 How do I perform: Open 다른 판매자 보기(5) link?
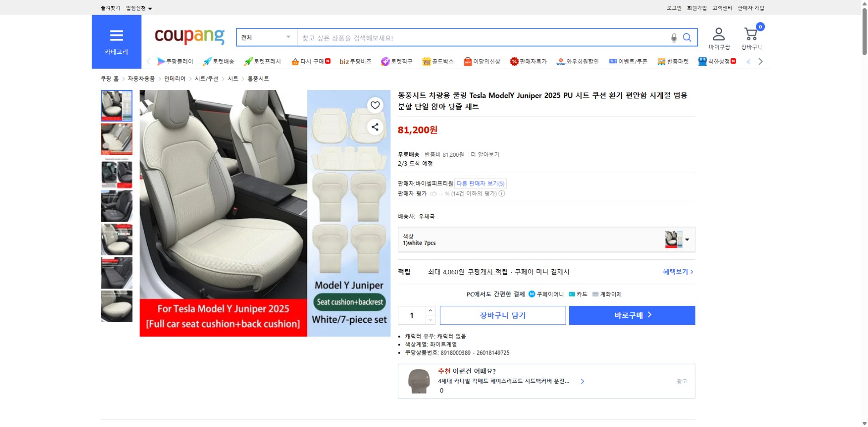(x=479, y=183)
